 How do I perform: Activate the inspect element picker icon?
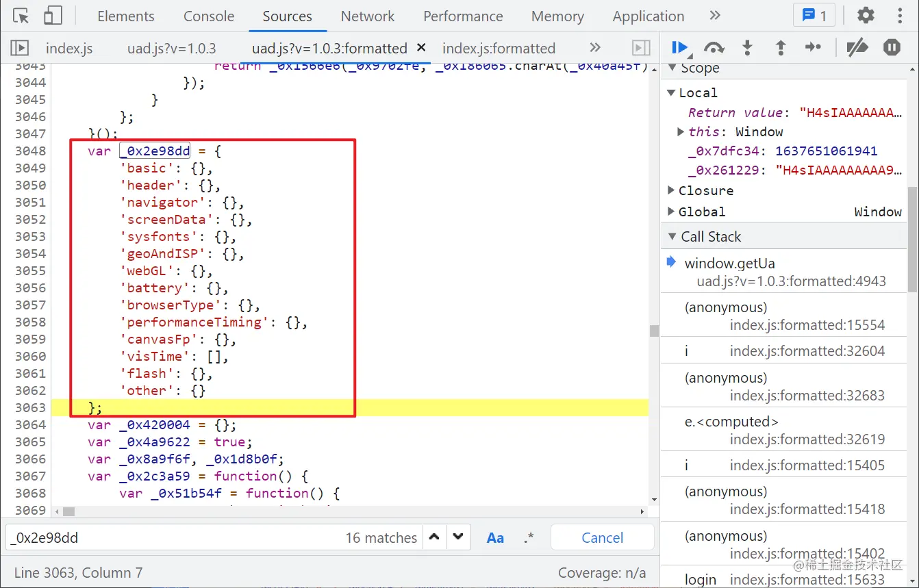(x=21, y=16)
